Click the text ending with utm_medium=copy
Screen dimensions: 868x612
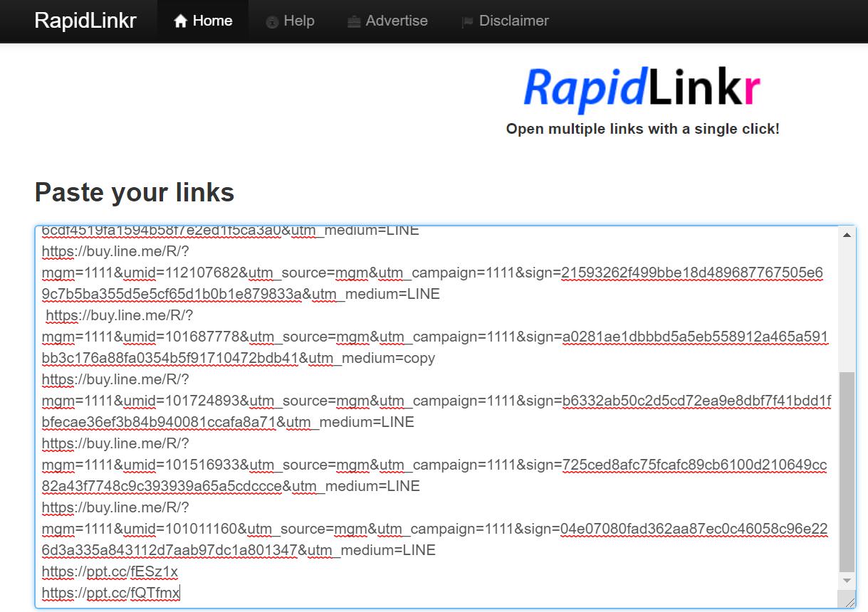(x=238, y=358)
